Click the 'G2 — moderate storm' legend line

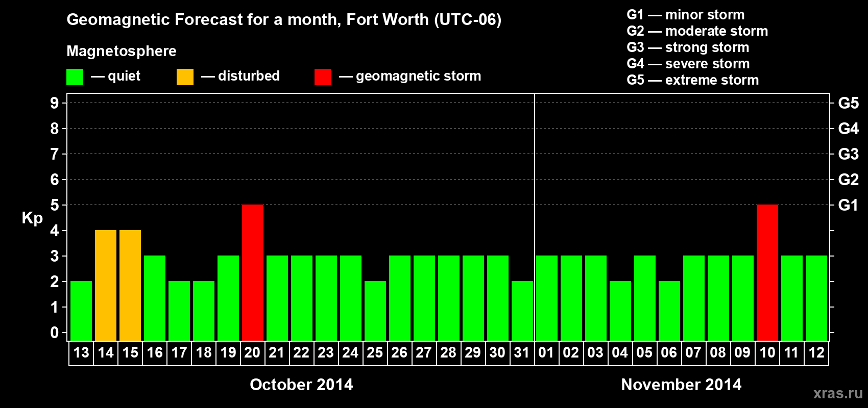697,31
